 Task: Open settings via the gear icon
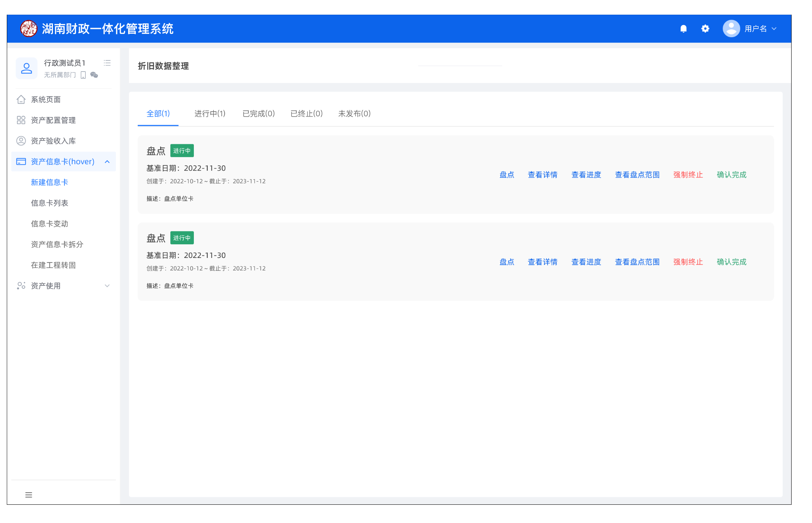click(x=705, y=29)
